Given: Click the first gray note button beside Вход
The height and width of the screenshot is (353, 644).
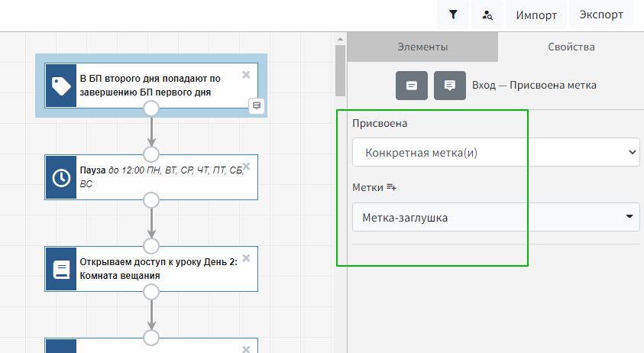Looking at the screenshot, I should pyautogui.click(x=412, y=85).
